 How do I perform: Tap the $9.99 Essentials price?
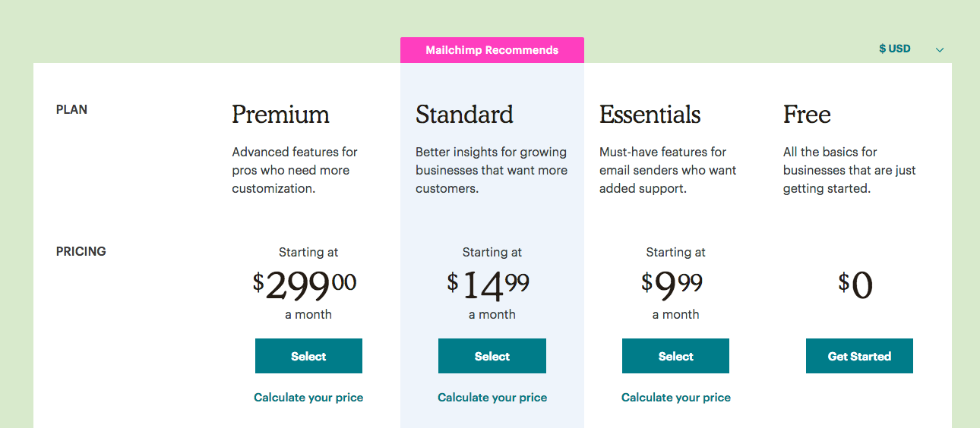coord(672,285)
